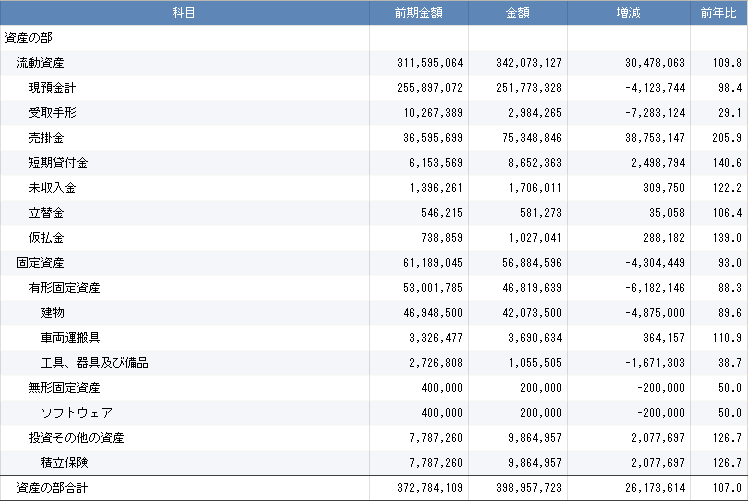Select the 無形固定資産 row

[x=374, y=388]
